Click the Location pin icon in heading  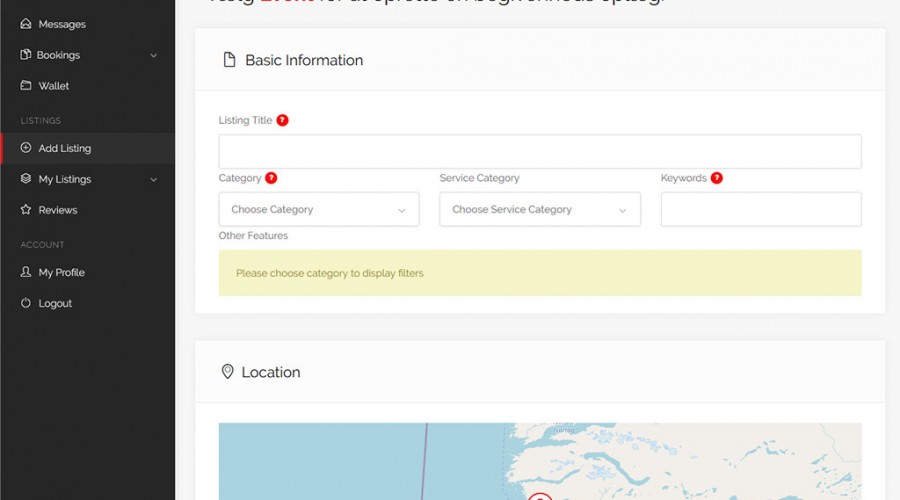(227, 371)
